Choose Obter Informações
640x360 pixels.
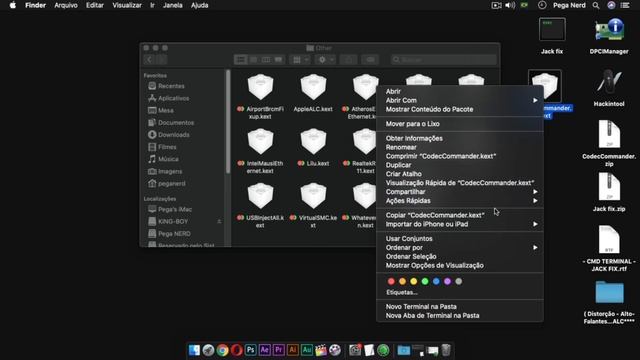coord(460,138)
